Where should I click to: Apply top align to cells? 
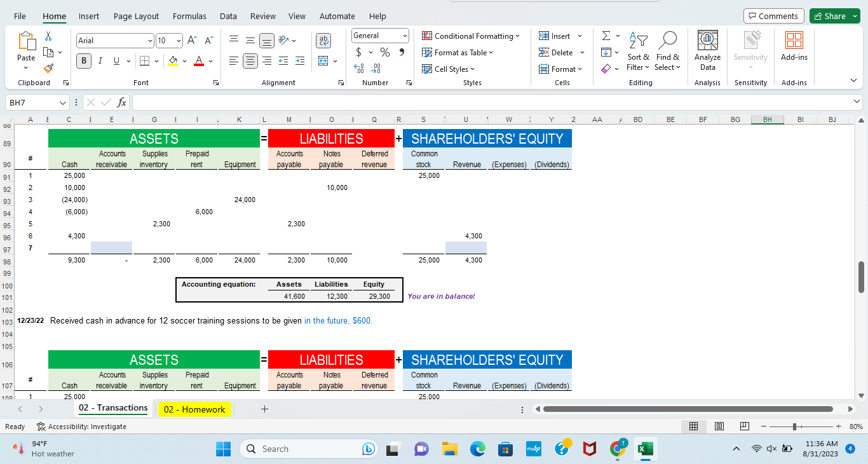(x=234, y=41)
